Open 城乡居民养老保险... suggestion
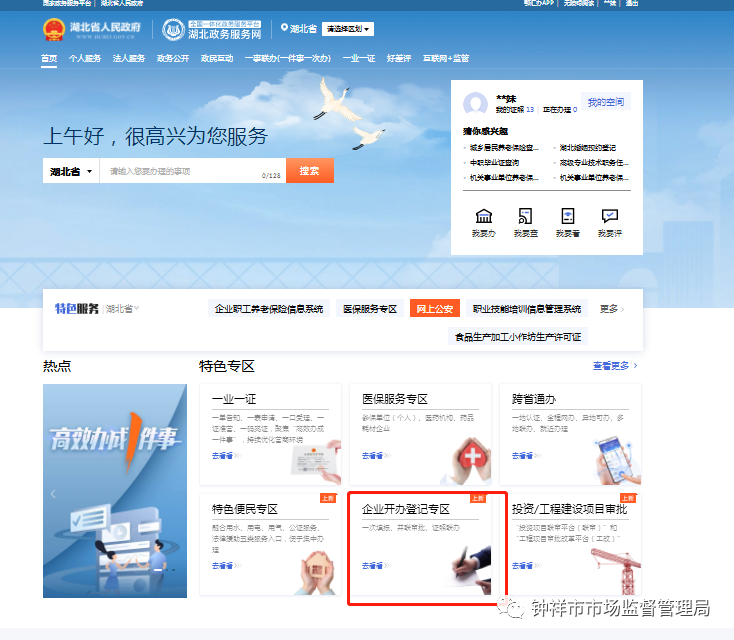 pyautogui.click(x=504, y=147)
